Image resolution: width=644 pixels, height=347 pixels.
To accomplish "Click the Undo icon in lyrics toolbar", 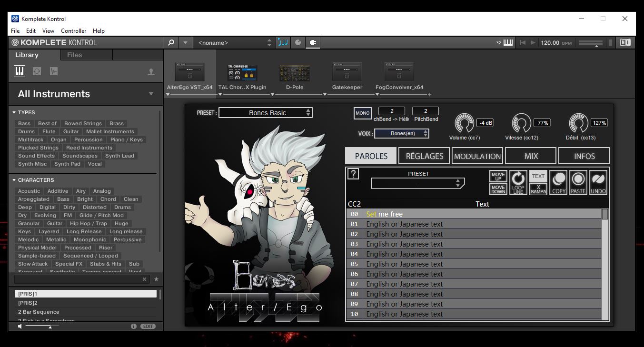I will click(598, 183).
